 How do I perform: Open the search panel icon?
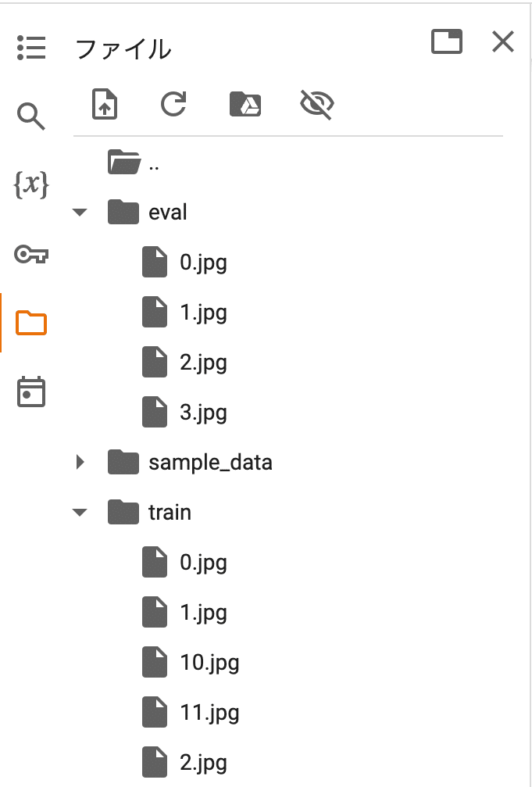pyautogui.click(x=31, y=117)
